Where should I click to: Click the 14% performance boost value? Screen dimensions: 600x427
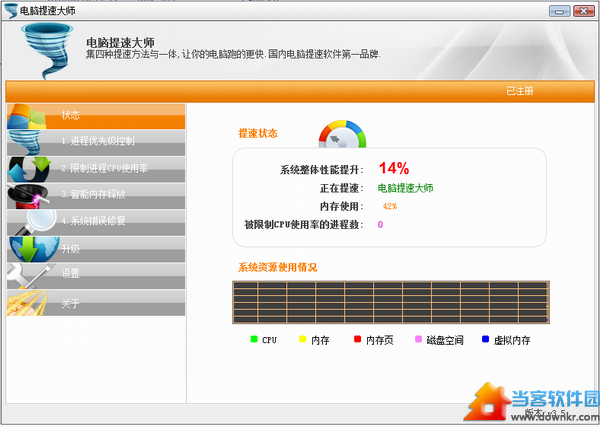(394, 168)
